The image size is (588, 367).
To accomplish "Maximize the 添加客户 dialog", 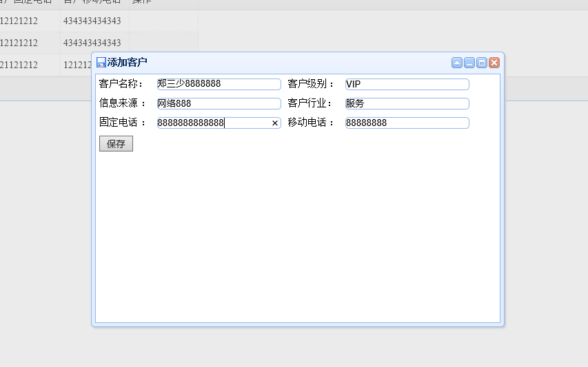I will tap(482, 63).
